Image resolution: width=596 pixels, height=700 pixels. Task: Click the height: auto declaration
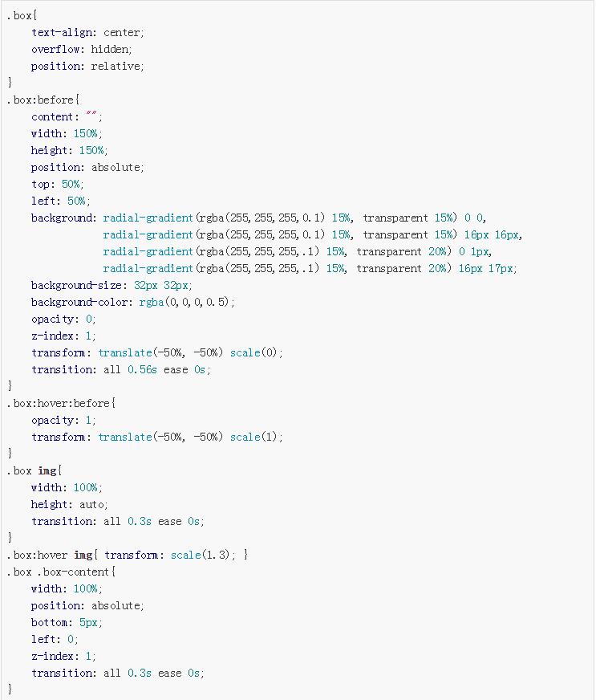click(69, 505)
